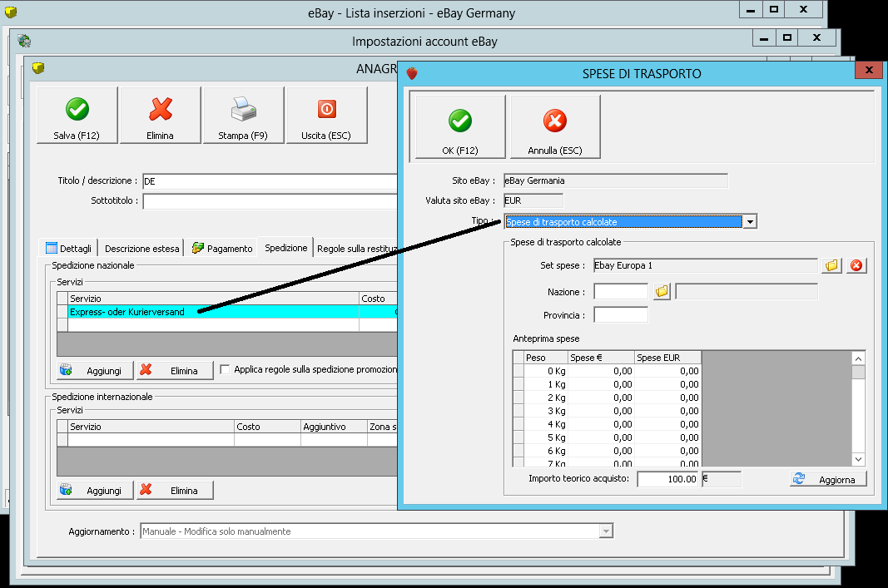Click Elimina under Spedizione internazionale services
Image resolution: width=888 pixels, height=588 pixels.
(x=175, y=491)
